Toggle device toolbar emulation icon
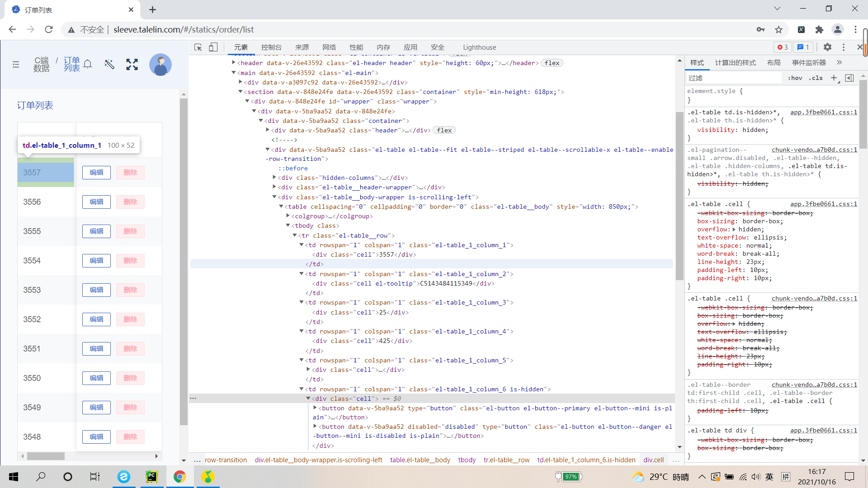Screen dimensions: 868x488 (x=213, y=47)
